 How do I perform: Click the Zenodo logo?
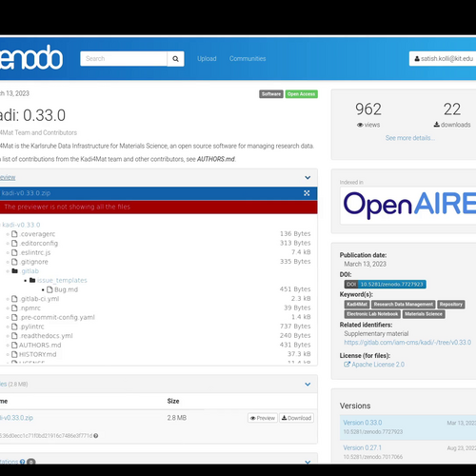pos(31,57)
